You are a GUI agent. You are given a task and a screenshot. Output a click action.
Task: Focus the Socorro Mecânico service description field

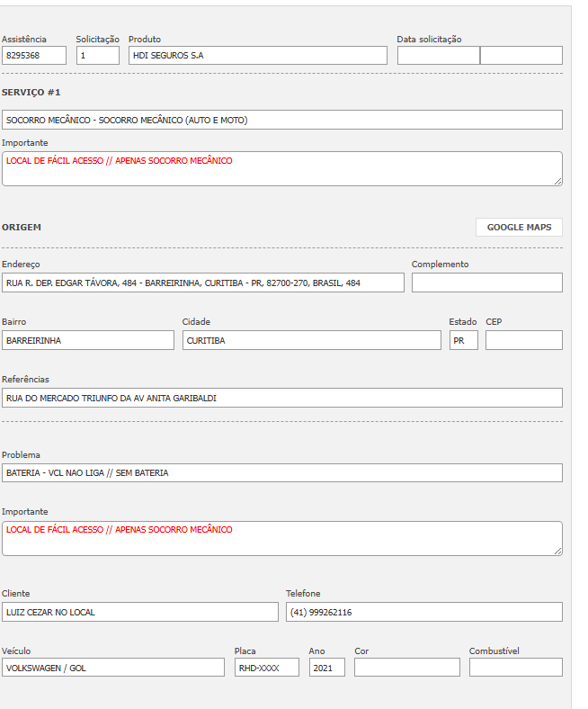coord(282,120)
